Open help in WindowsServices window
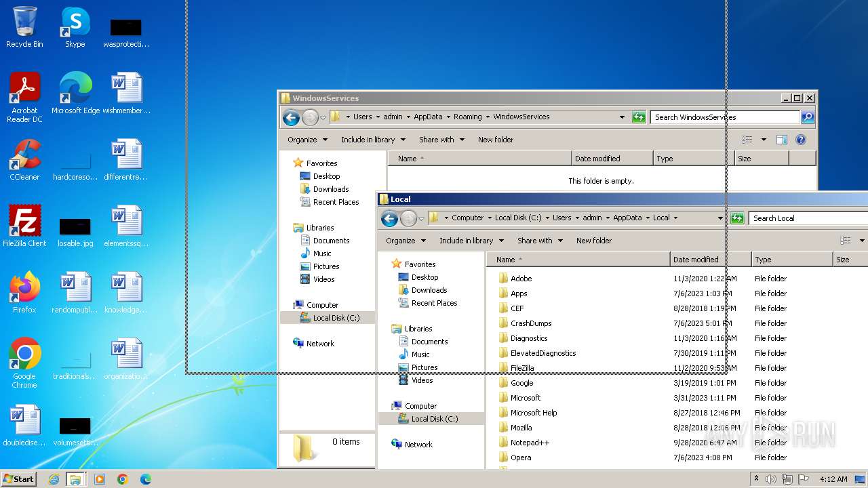This screenshot has height=488, width=868. pos(800,140)
